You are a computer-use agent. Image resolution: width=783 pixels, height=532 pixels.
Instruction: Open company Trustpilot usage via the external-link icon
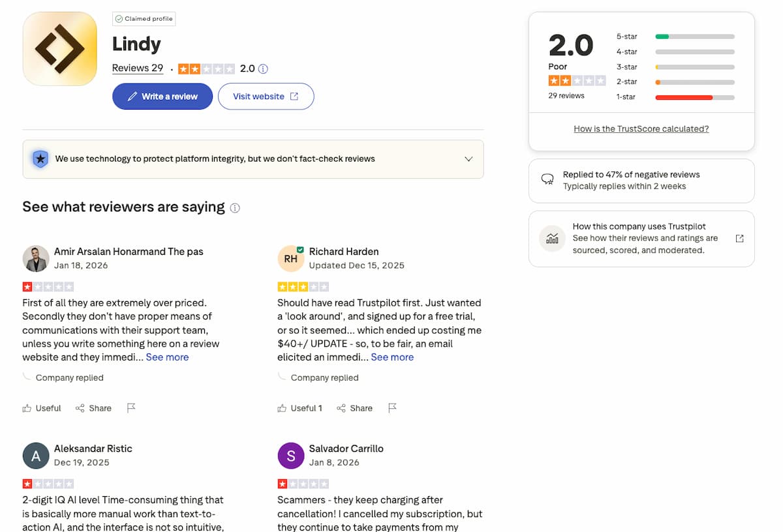click(739, 239)
